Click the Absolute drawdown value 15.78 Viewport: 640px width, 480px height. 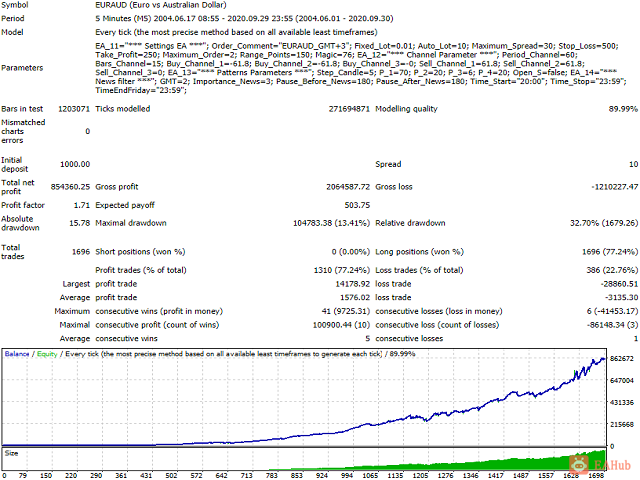pyautogui.click(x=80, y=223)
